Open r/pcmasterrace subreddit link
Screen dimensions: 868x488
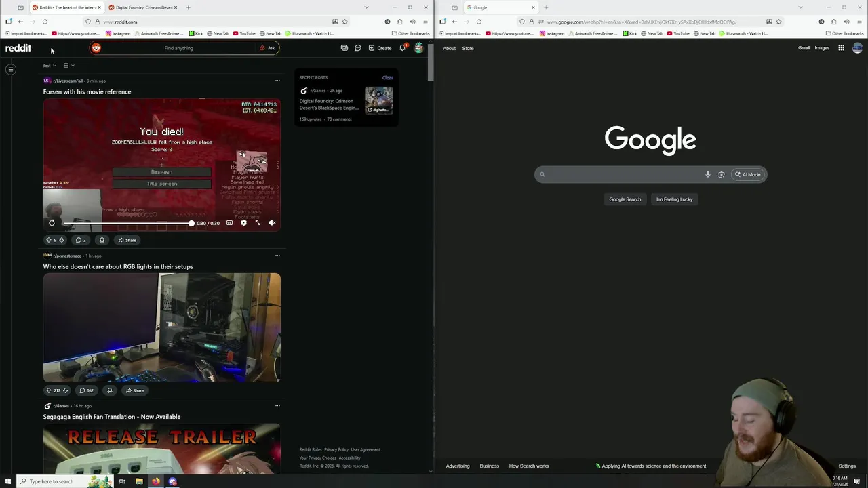tap(67, 256)
